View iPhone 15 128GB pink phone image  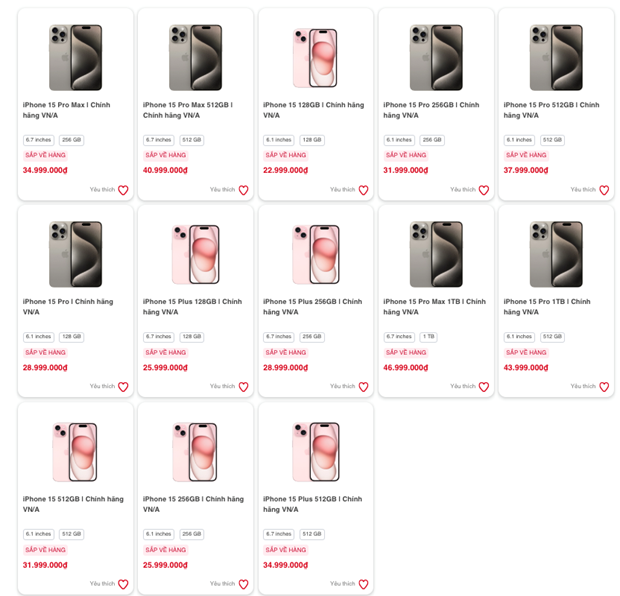(x=315, y=57)
